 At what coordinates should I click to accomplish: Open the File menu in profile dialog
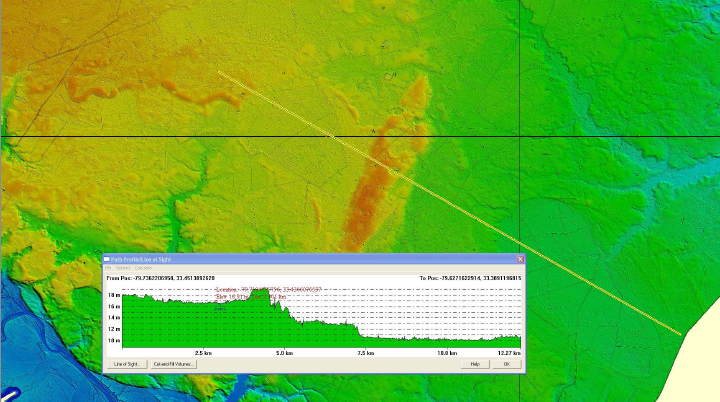click(x=109, y=268)
